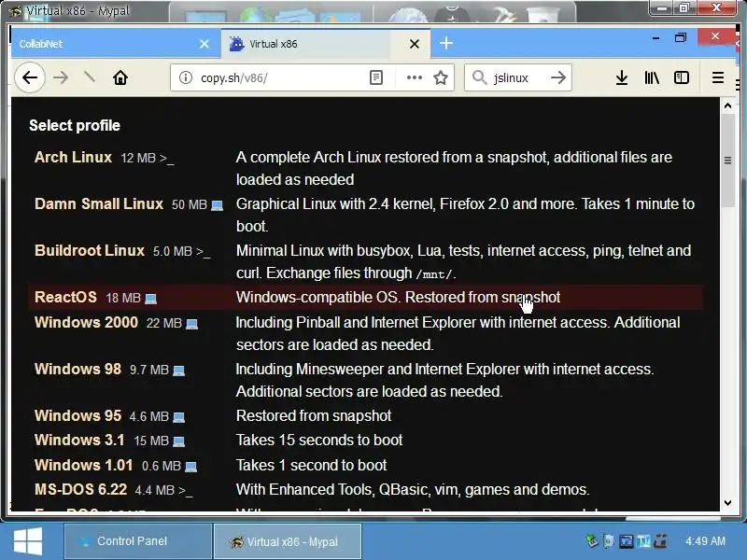
Task: Click the ReactOS description 'Windows-compatible OS'
Action: [x=317, y=297]
